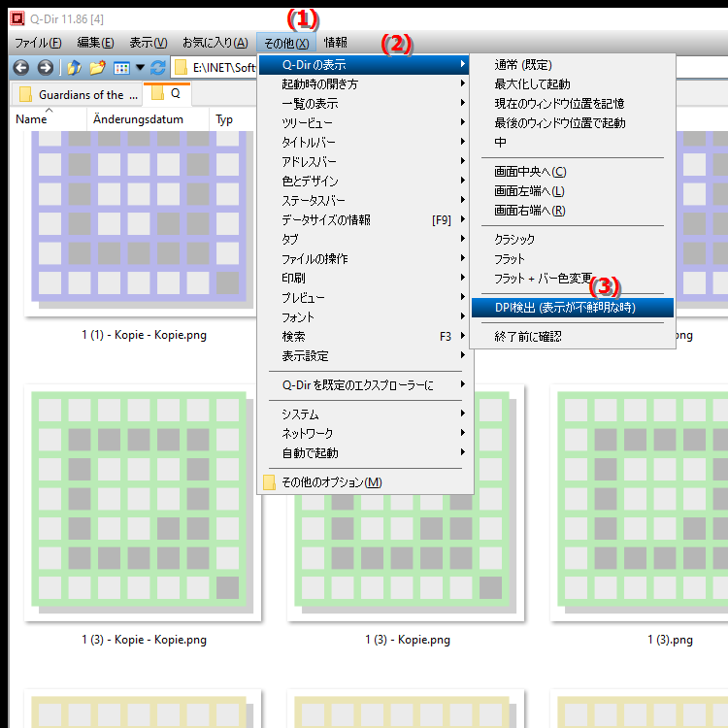
Task: Click the Q-Dir app icon in title bar
Action: click(x=17, y=17)
